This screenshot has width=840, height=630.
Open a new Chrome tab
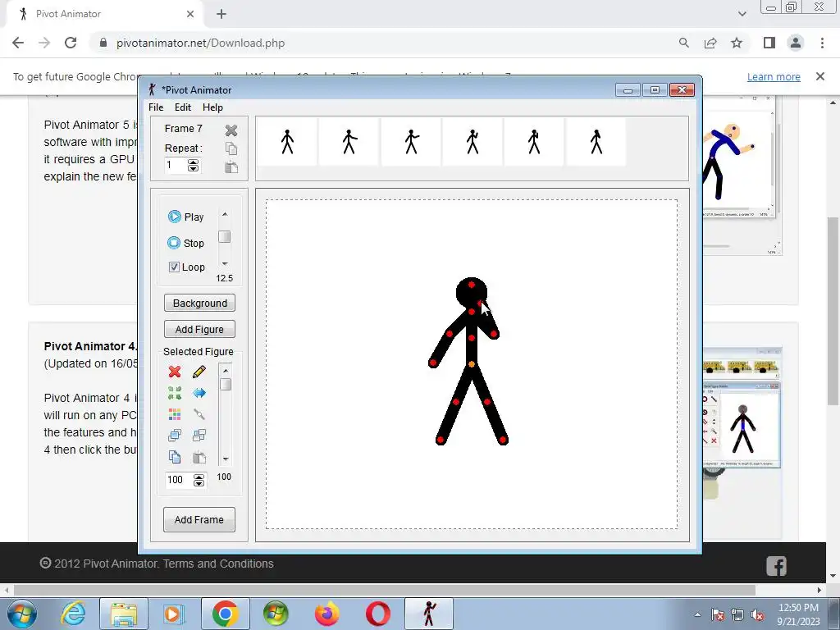tap(221, 14)
